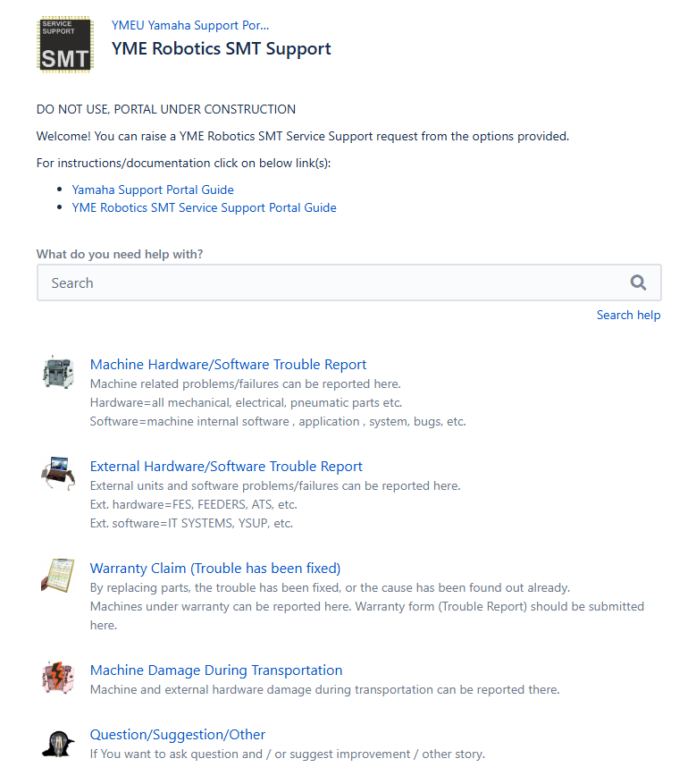Viewport: 696px width, 784px height.
Task: Open Question/Suggestion/Other request
Action: pyautogui.click(x=178, y=735)
